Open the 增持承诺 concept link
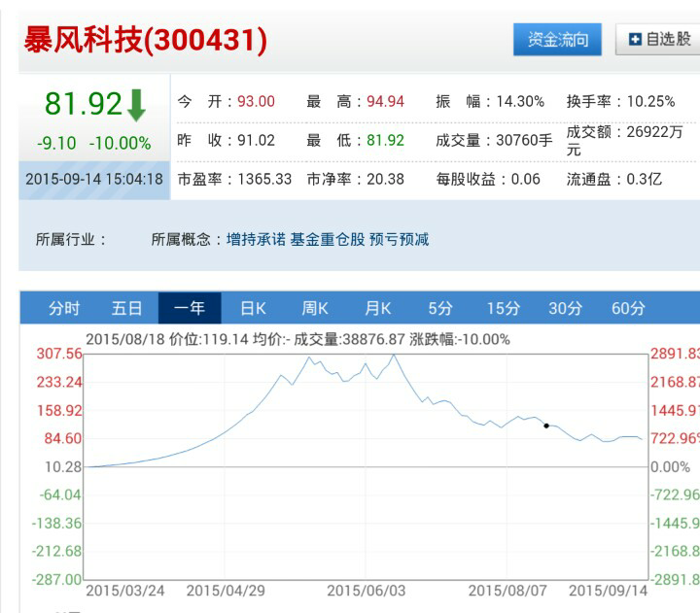This screenshot has height=613, width=700. coord(256,240)
